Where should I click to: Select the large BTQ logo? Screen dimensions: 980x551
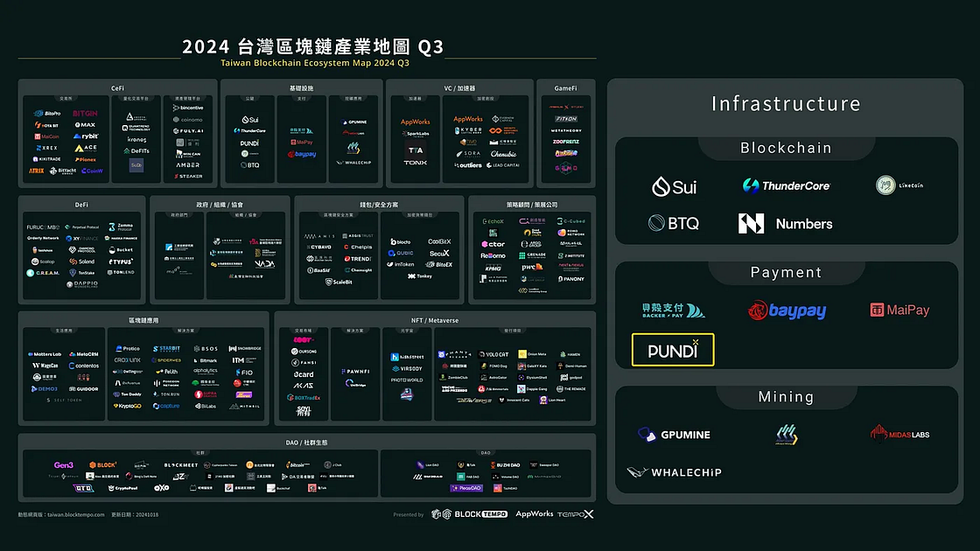674,223
